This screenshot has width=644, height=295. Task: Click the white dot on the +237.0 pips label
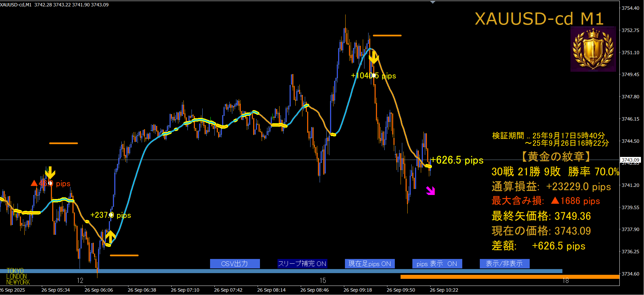point(111,215)
